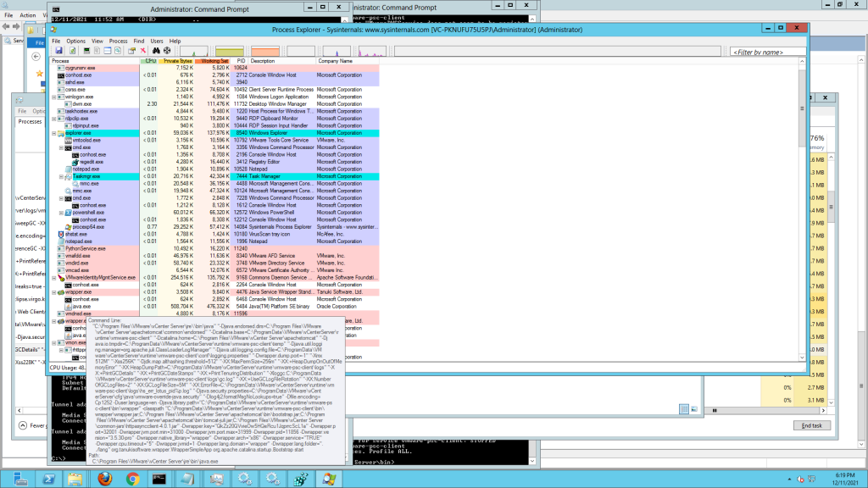
Task: Click the Refresh Now toolbar icon
Action: (72, 51)
